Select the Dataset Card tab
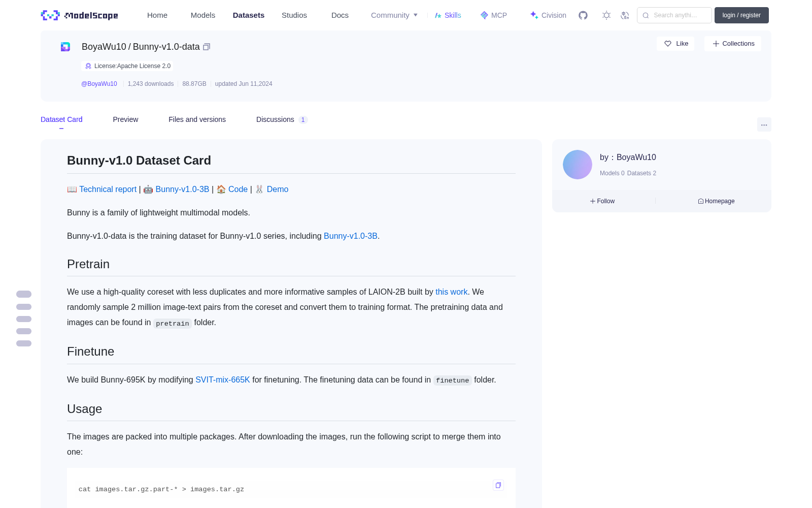This screenshot has width=812, height=508. click(61, 119)
